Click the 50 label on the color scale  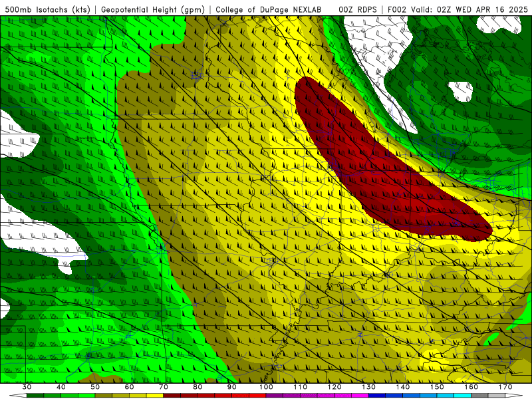click(95, 387)
